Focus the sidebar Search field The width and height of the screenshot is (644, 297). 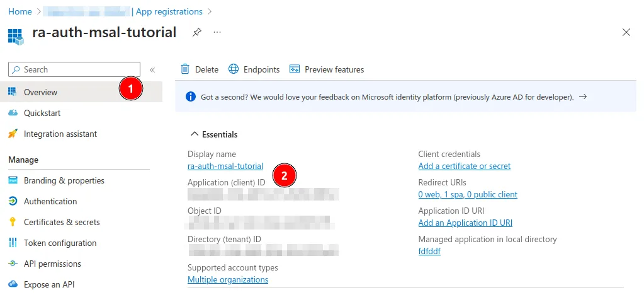(x=76, y=69)
